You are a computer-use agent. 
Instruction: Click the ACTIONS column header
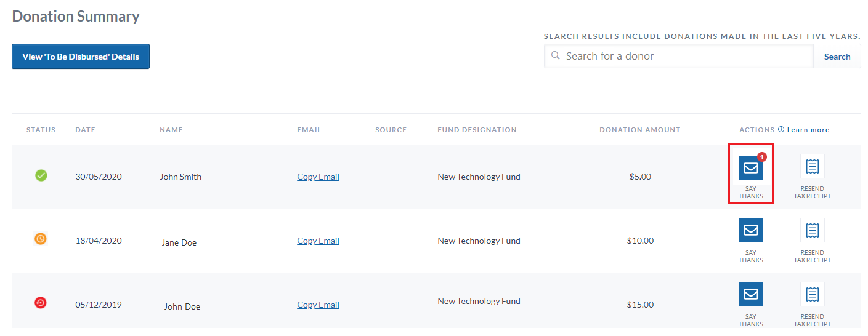[x=756, y=130]
